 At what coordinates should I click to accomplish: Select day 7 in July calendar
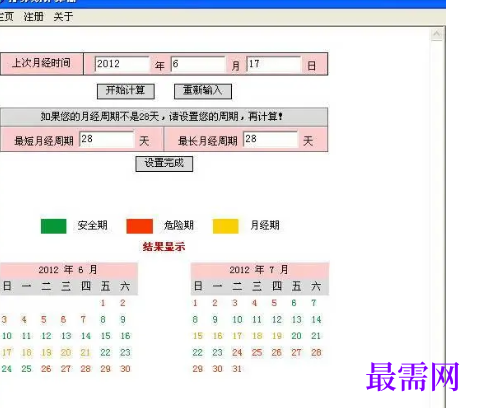coord(313,303)
